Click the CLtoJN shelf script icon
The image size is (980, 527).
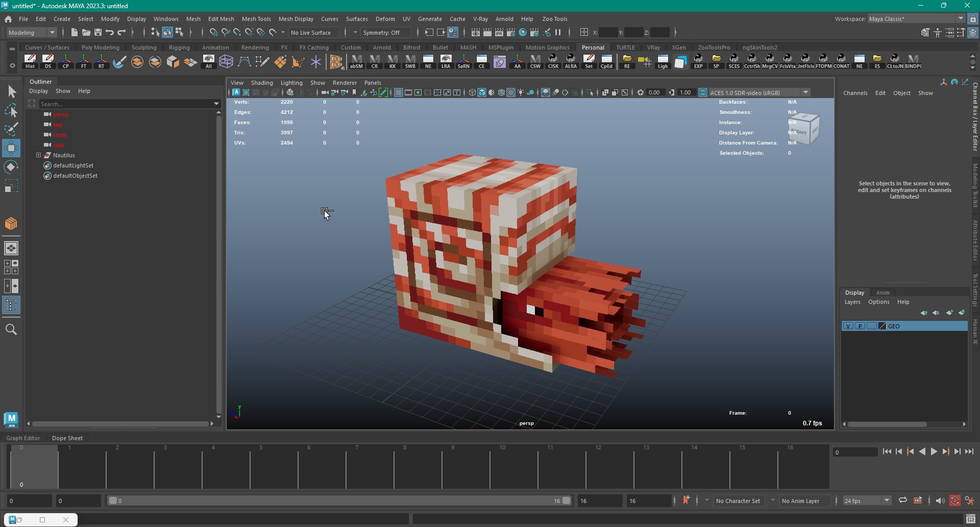pos(895,61)
